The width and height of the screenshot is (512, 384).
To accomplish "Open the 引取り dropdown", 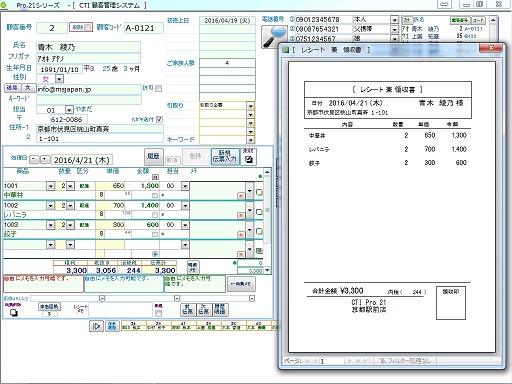I will (251, 106).
